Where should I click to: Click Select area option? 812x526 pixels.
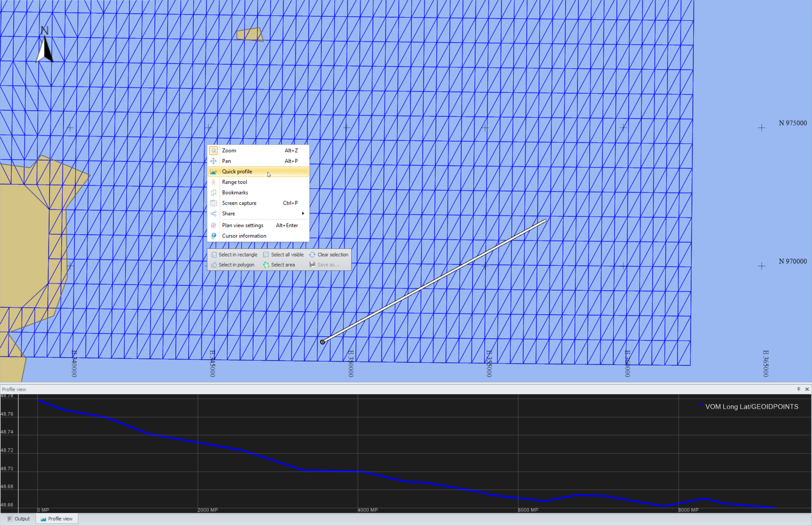pos(279,265)
